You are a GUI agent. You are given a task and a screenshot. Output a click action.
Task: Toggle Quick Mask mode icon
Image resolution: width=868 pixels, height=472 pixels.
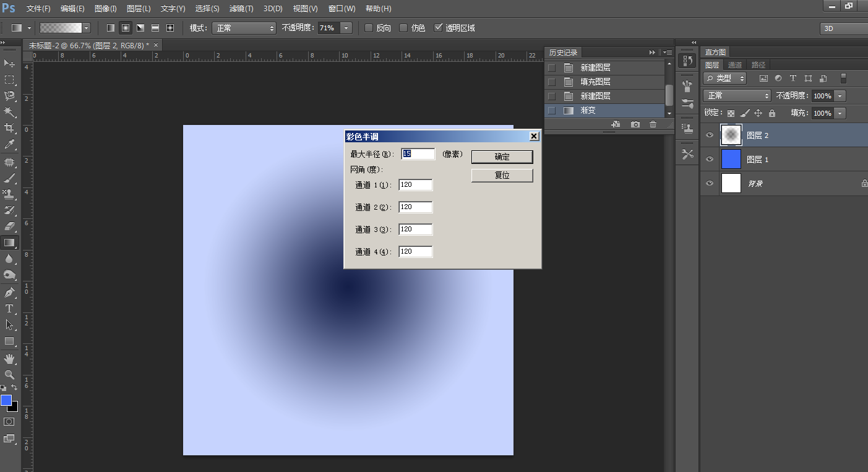click(x=9, y=421)
